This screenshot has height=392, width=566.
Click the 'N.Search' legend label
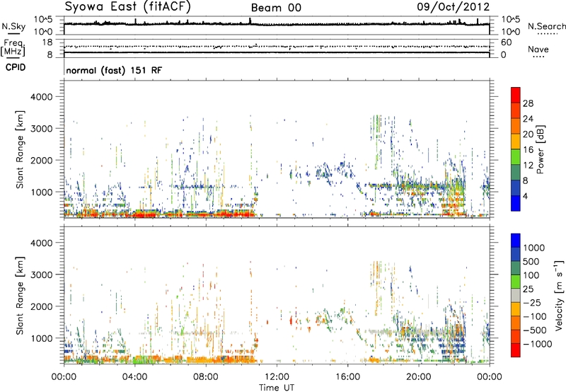click(x=546, y=26)
